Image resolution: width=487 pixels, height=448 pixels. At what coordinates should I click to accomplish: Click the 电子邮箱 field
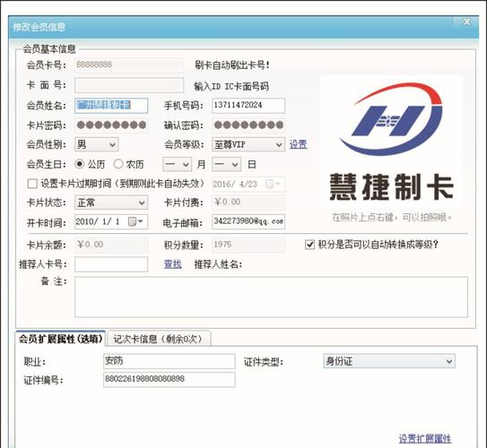(x=248, y=221)
